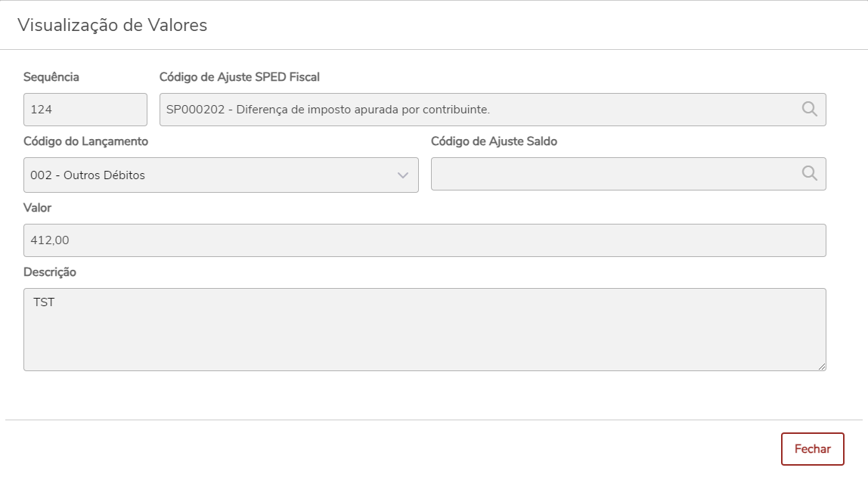Click the Sequência label
The image size is (868, 477).
point(51,77)
